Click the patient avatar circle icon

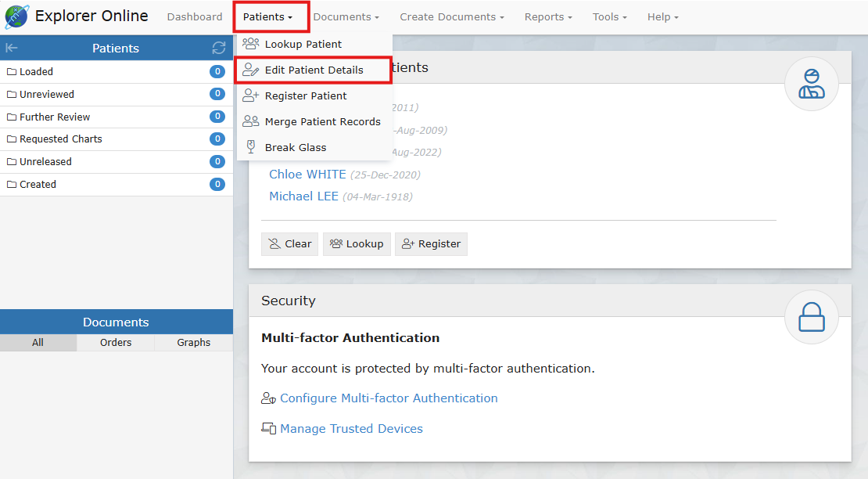tap(811, 84)
